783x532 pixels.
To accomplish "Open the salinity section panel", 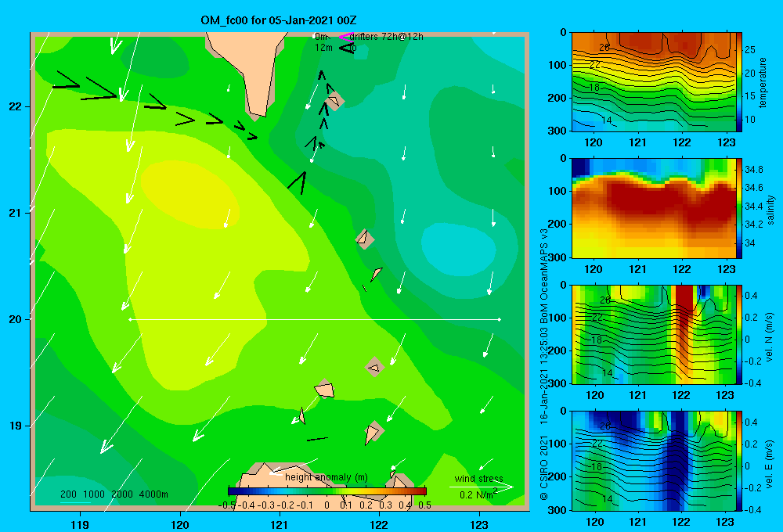I will tap(654, 208).
